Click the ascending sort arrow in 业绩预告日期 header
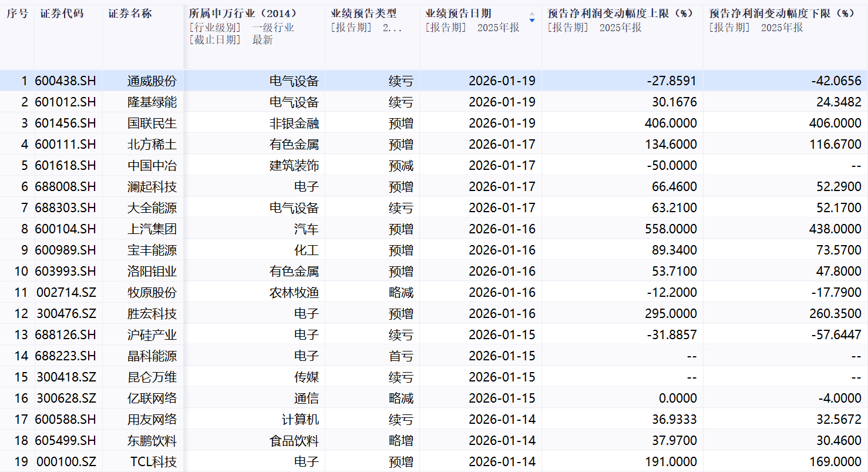This screenshot has width=868, height=472. click(x=532, y=14)
